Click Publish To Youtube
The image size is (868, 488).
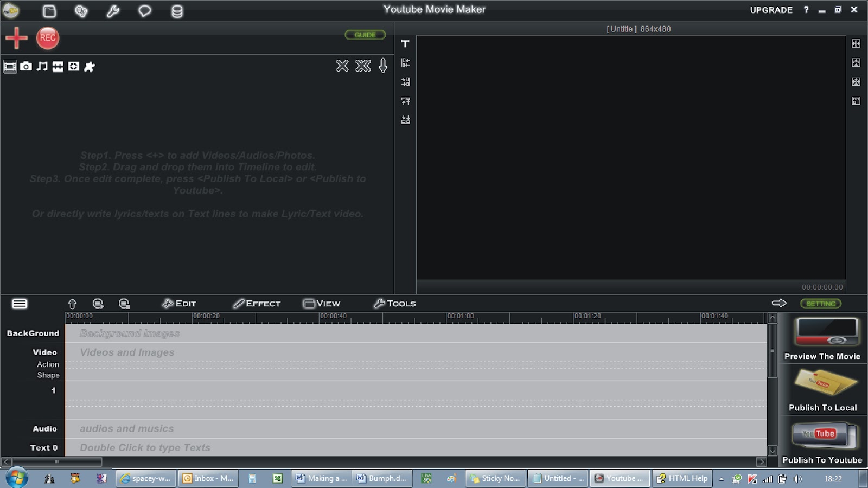[822, 443]
